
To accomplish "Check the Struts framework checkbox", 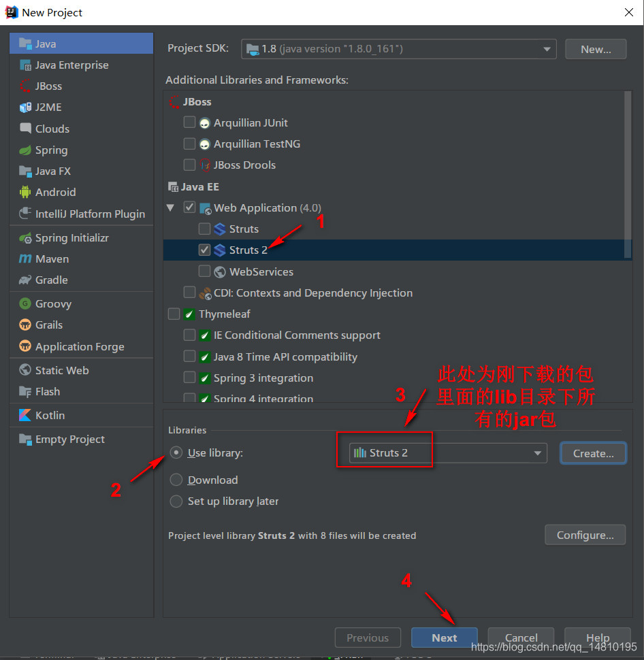I will (x=204, y=229).
